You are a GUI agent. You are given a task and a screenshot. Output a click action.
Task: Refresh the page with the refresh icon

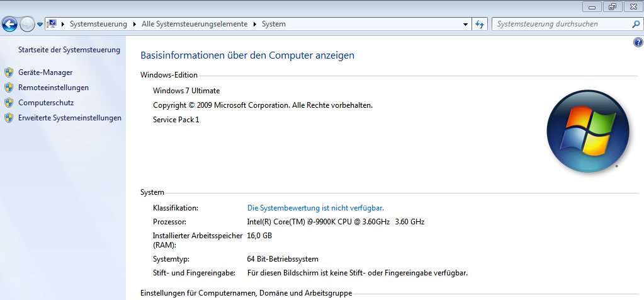coord(479,24)
